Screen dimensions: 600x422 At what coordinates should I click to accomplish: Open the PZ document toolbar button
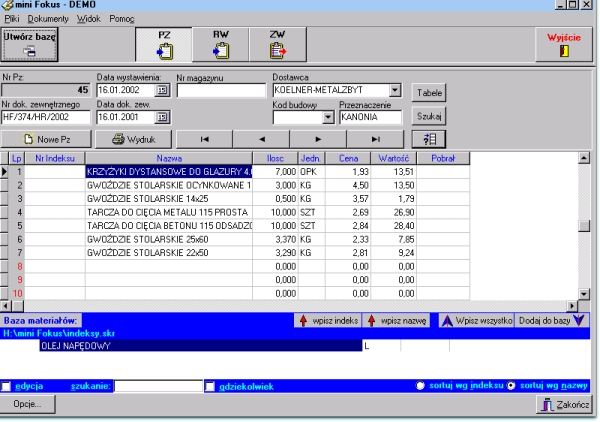click(164, 44)
